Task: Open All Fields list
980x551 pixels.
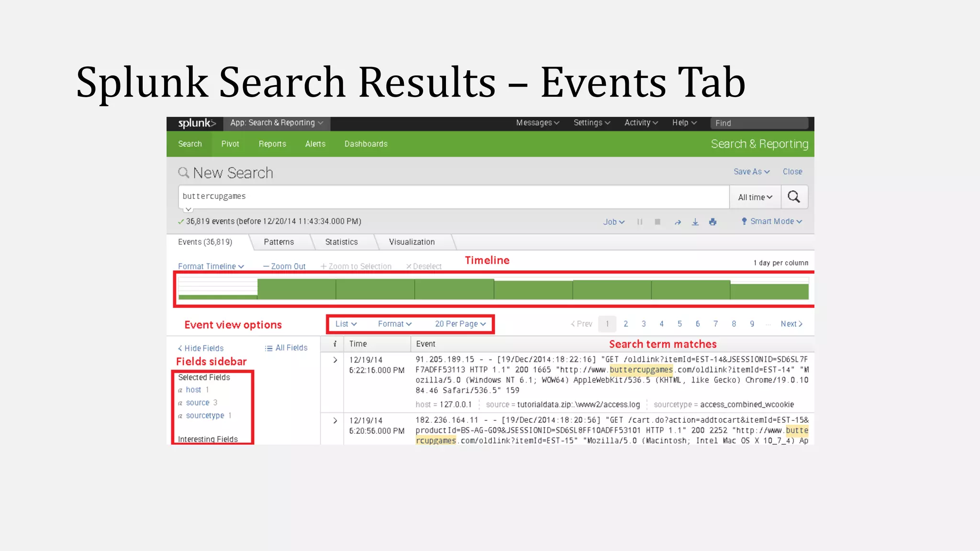Action: point(286,348)
